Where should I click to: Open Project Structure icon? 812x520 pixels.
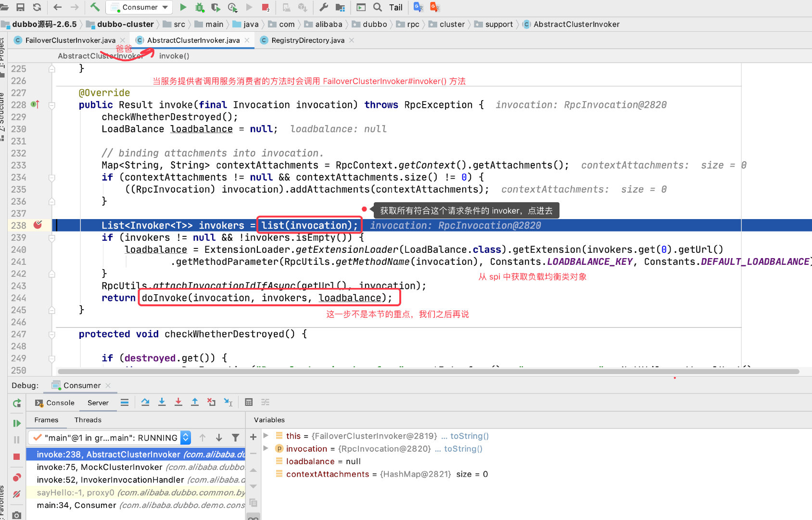340,7
